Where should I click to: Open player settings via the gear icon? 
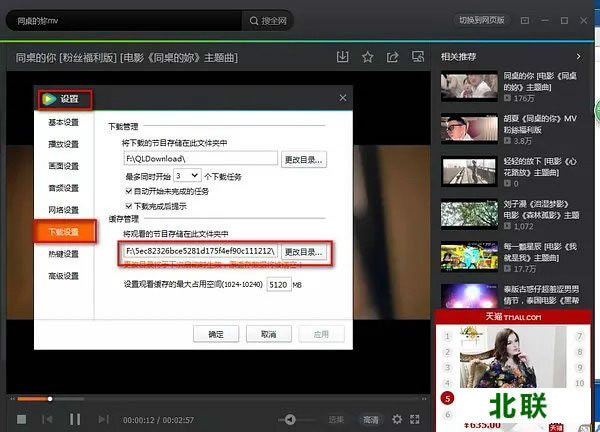coord(397,419)
